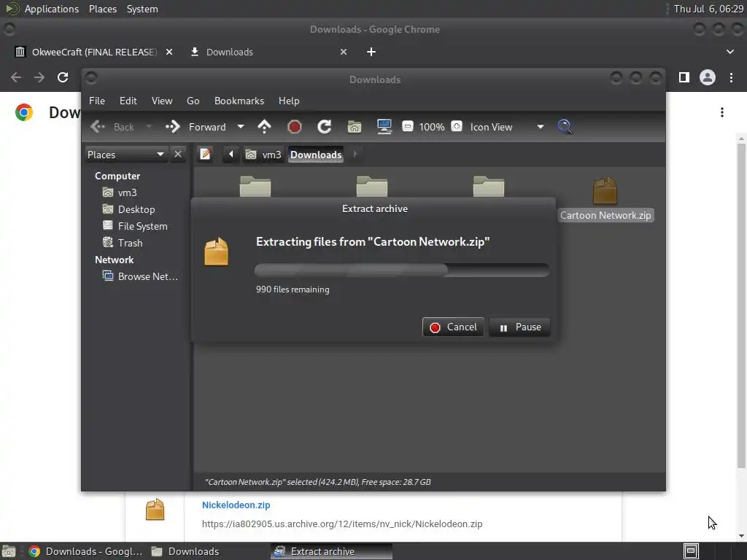Screen dimensions: 747x560
Task: Open file search magnifier icon
Action: click(x=565, y=127)
